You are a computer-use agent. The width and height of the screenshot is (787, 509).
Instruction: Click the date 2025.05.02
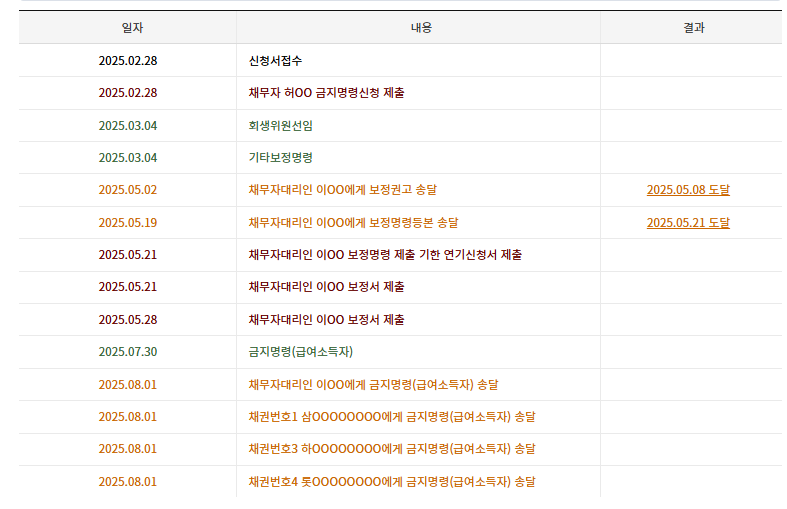(128, 190)
